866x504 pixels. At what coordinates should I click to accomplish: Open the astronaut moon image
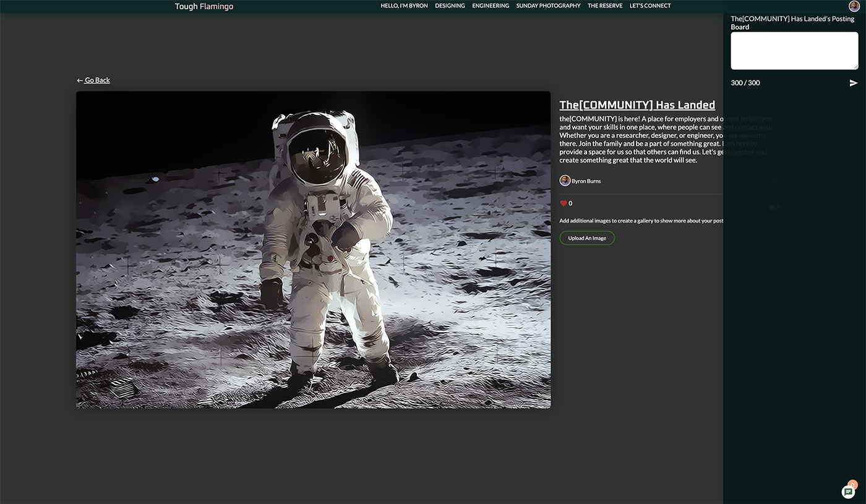(x=313, y=250)
